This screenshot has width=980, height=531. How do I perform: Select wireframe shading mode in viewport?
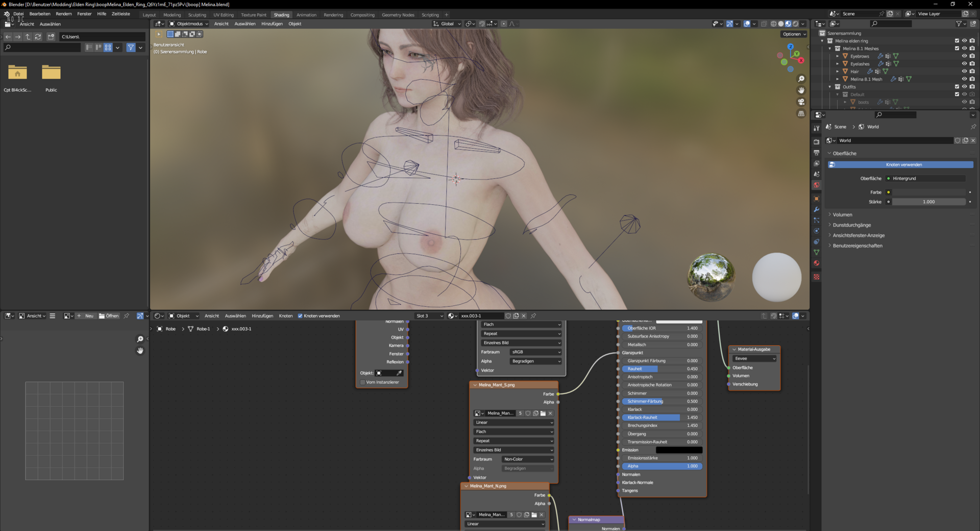click(x=774, y=24)
